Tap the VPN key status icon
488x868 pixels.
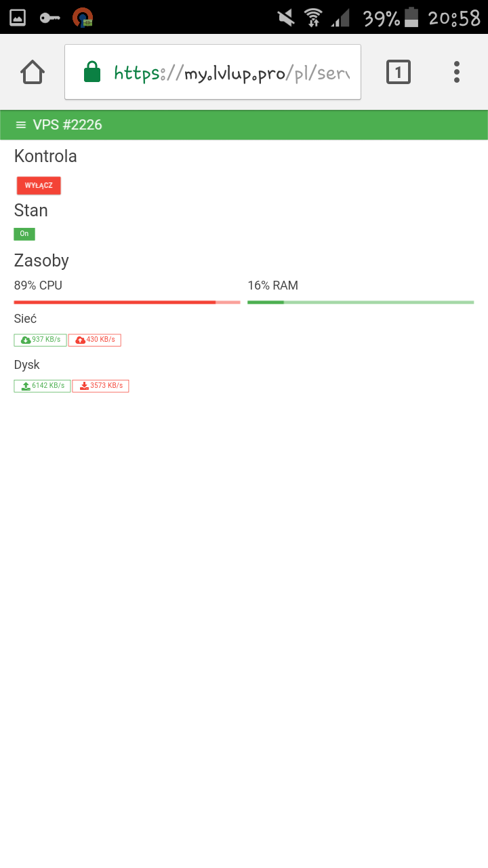click(50, 18)
